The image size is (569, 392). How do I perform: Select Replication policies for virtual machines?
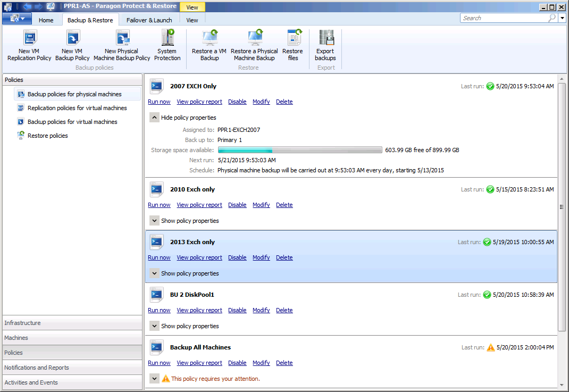pos(77,108)
